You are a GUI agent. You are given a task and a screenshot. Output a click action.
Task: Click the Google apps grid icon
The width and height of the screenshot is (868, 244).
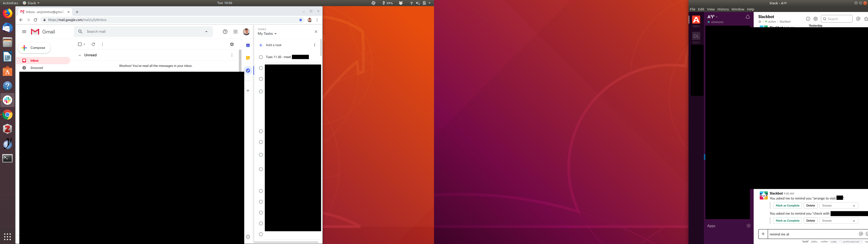coord(236,32)
